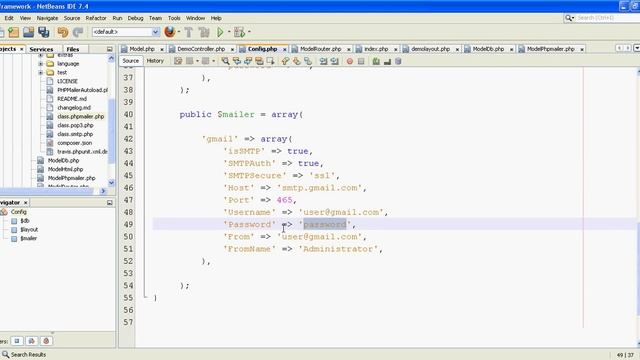The width and height of the screenshot is (640, 360).
Task: Toggle Rectangular Selection in the editor toolbar
Action: [270, 61]
